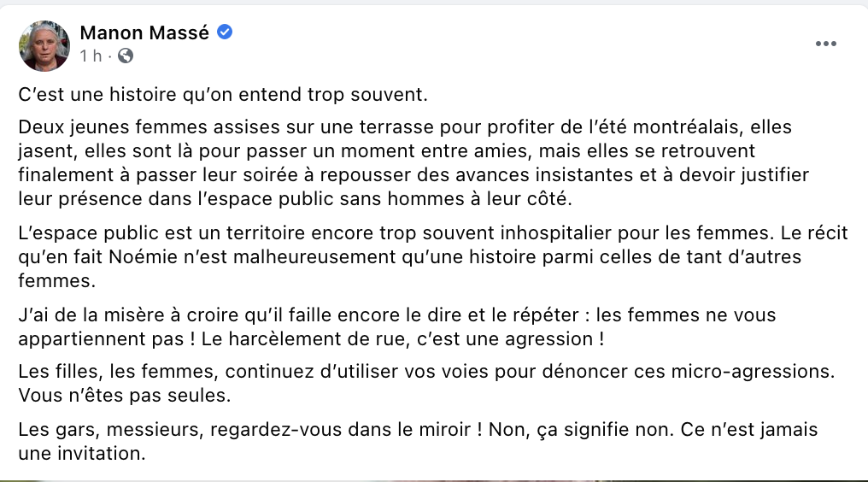868x482 pixels.
Task: Open the Manon Massé profile name link
Action: click(144, 32)
